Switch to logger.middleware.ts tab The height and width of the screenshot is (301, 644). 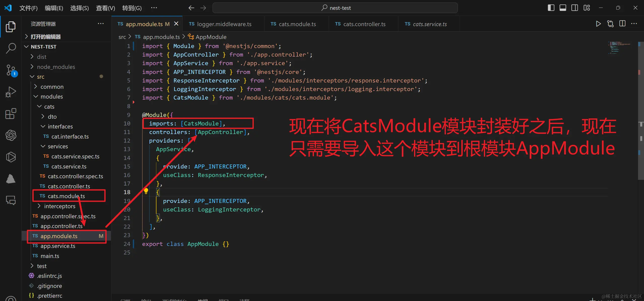[x=223, y=24]
